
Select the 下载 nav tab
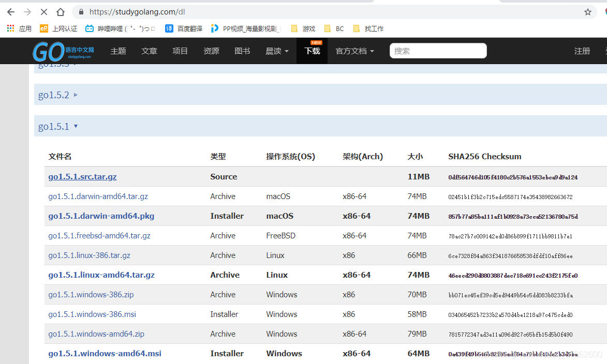point(312,51)
